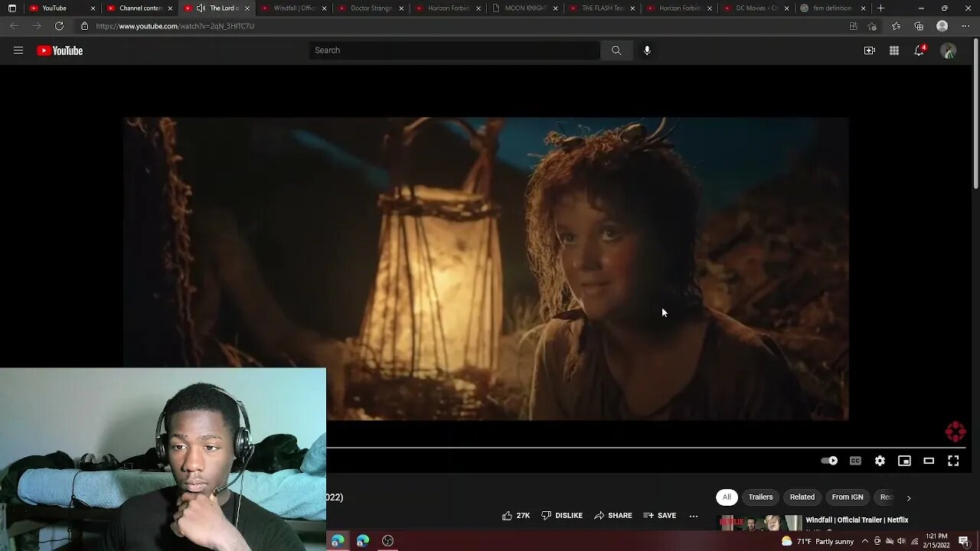
Task: Focus the YouTube search field
Action: point(455,51)
